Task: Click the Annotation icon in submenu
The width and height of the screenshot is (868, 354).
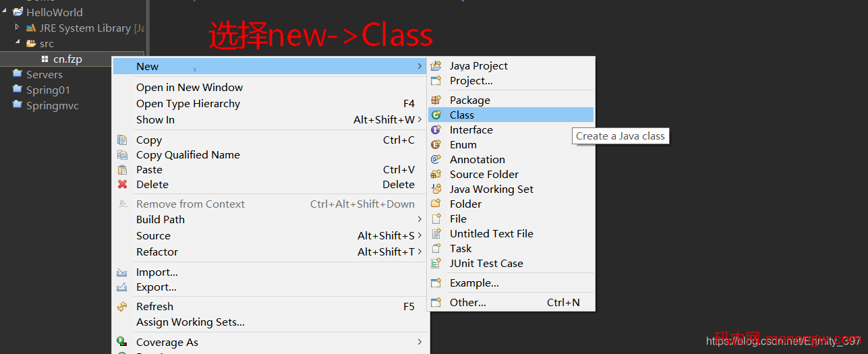Action: [x=436, y=160]
